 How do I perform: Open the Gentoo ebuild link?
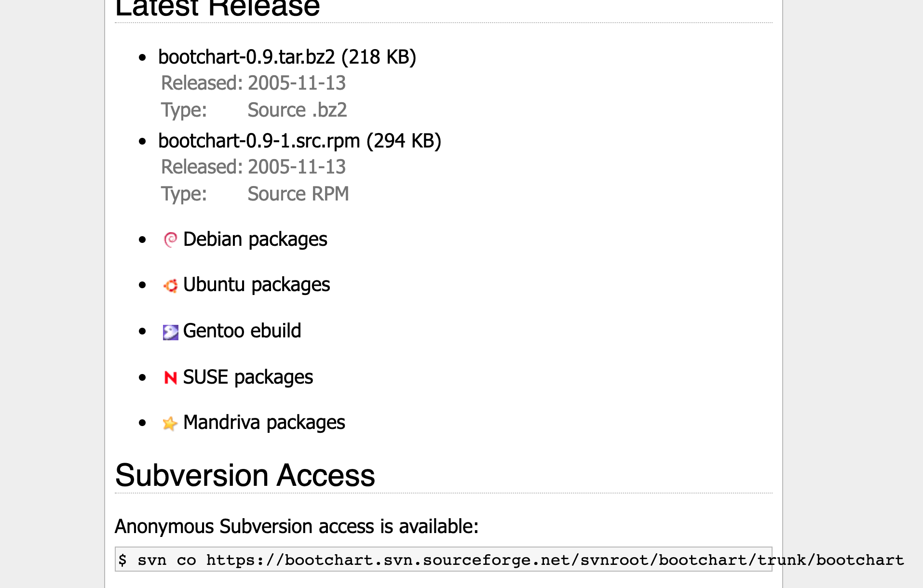242,331
